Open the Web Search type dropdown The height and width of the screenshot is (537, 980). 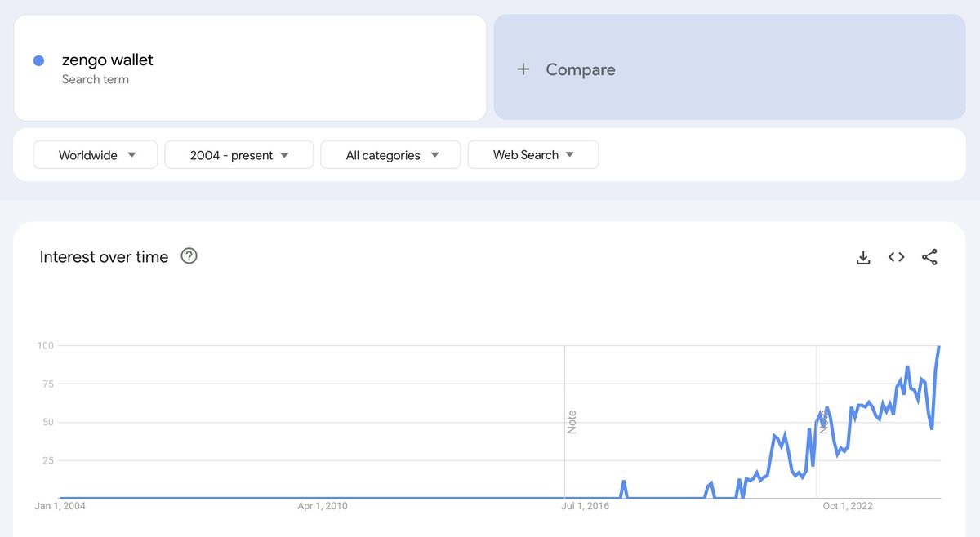coord(533,155)
